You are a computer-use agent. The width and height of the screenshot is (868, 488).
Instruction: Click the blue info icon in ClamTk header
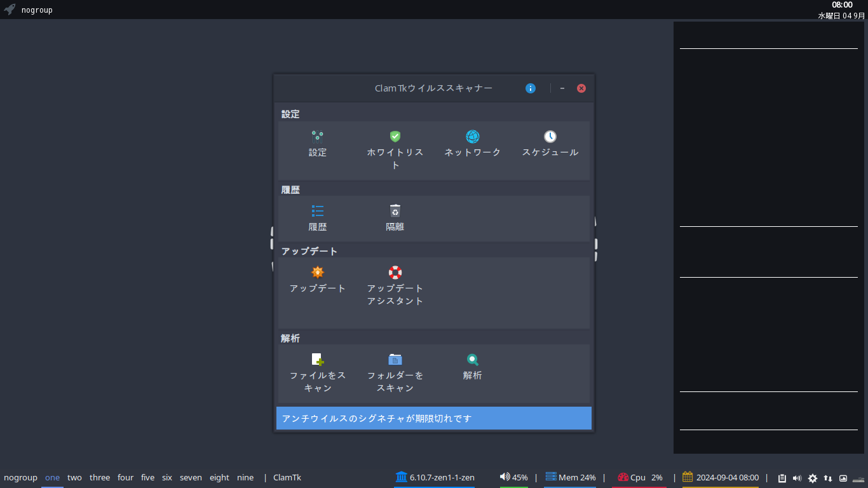pyautogui.click(x=531, y=88)
